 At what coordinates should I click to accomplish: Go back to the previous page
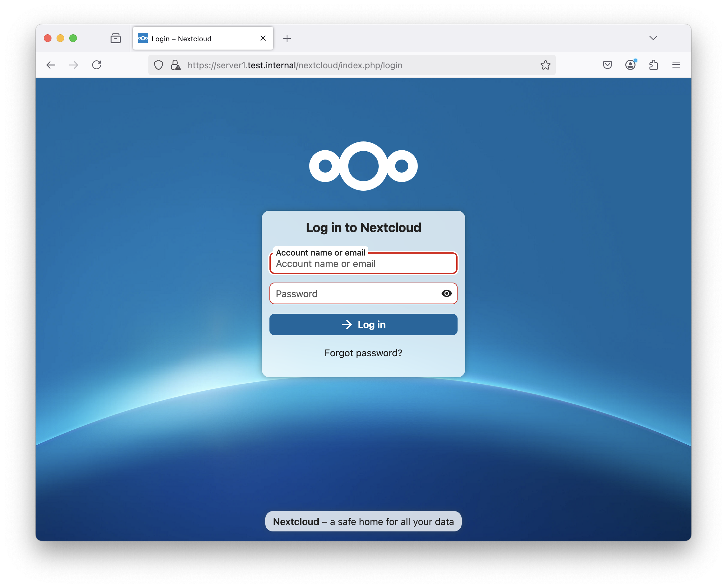click(51, 65)
